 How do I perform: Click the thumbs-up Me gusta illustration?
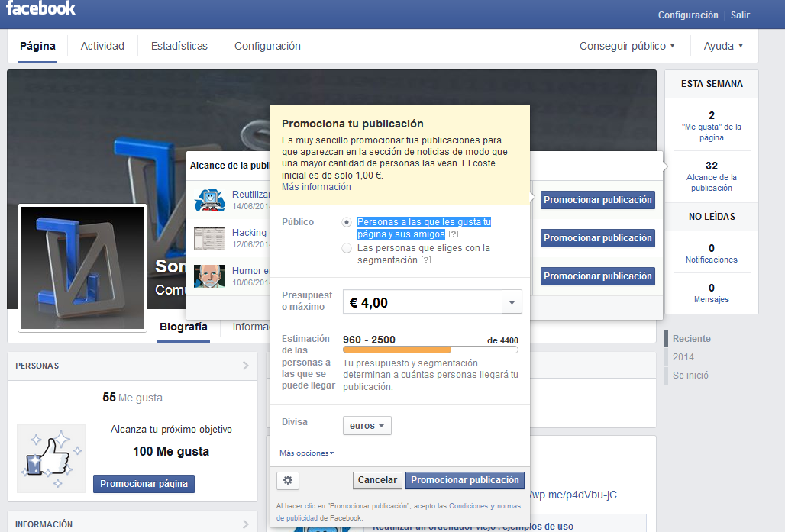pyautogui.click(x=52, y=458)
